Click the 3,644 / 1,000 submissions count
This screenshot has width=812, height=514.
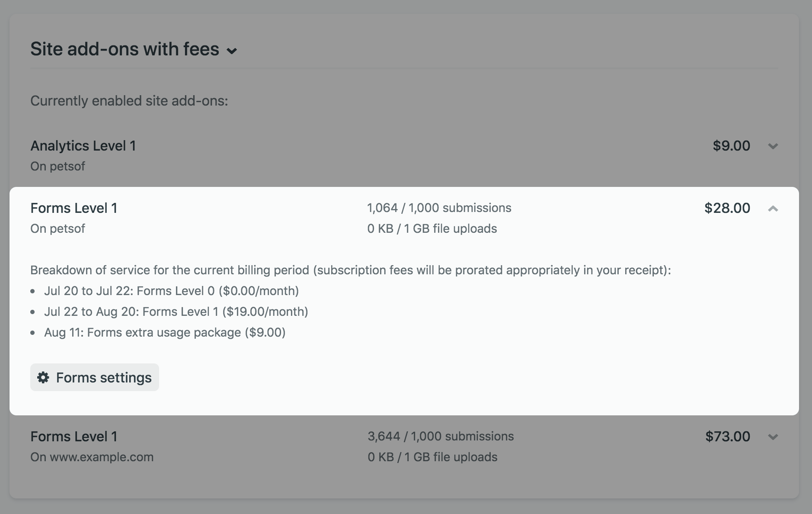[x=441, y=436]
